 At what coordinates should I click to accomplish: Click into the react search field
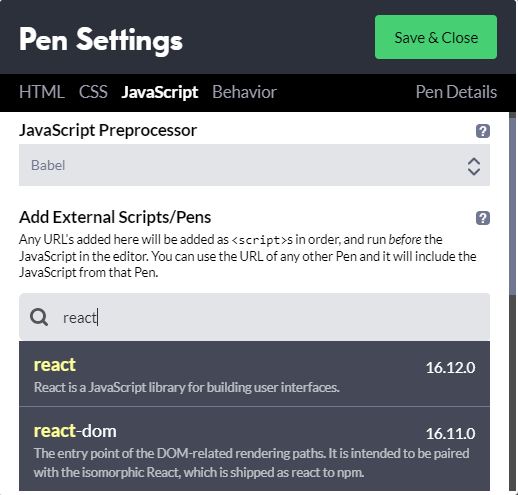click(254, 317)
